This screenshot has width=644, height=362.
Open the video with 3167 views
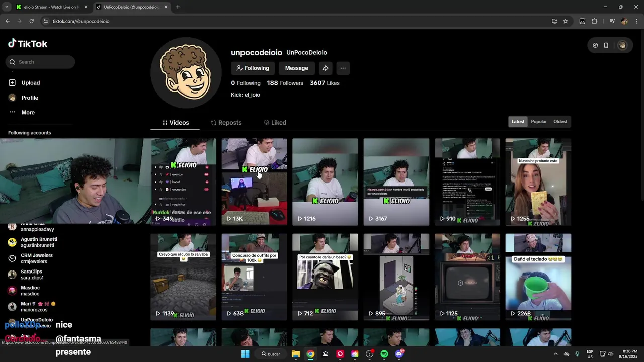396,182
